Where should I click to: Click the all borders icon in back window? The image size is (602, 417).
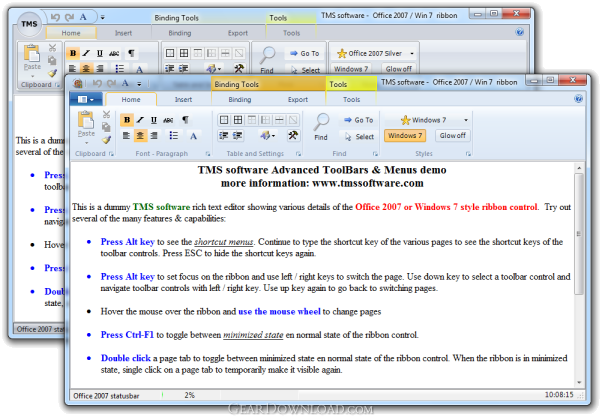click(x=184, y=53)
